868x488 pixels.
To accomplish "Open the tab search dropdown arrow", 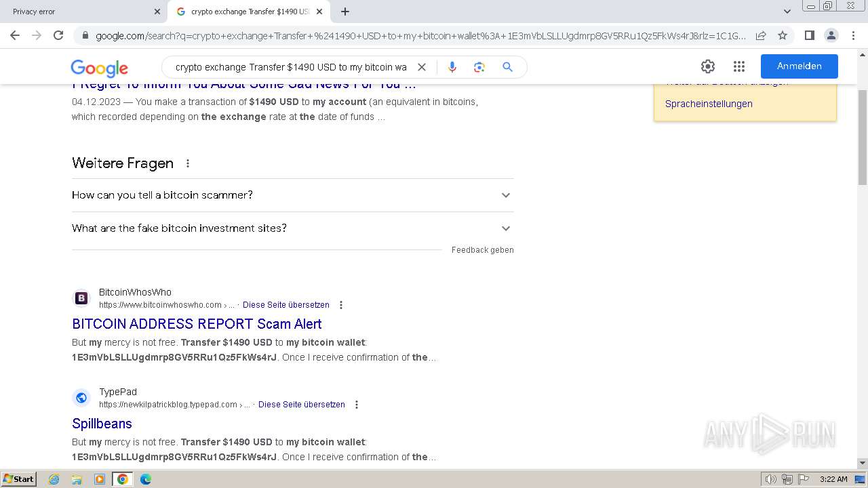I will 787,12.
